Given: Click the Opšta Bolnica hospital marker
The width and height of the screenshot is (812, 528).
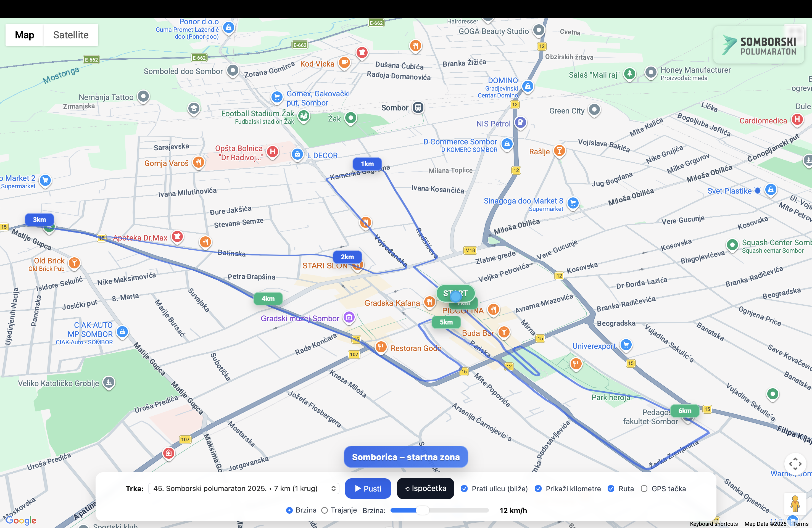Looking at the screenshot, I should click(x=272, y=151).
